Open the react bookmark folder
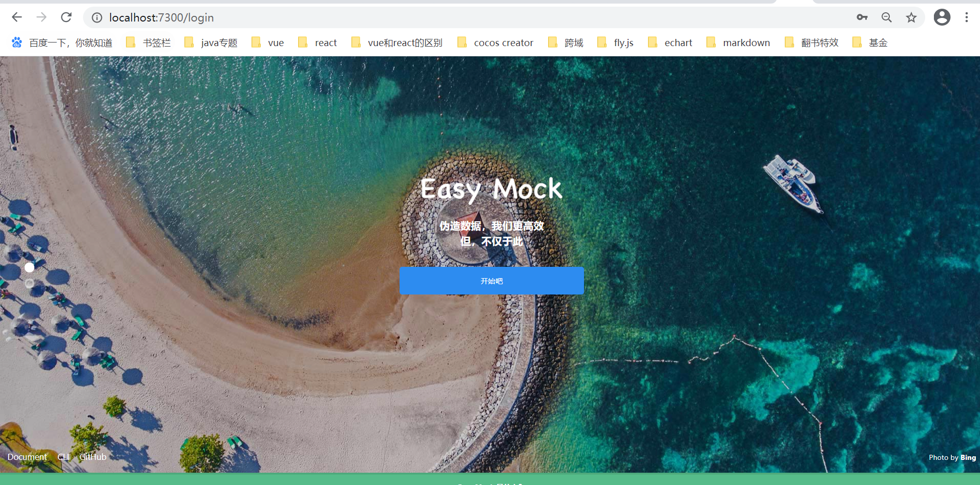 coord(317,43)
